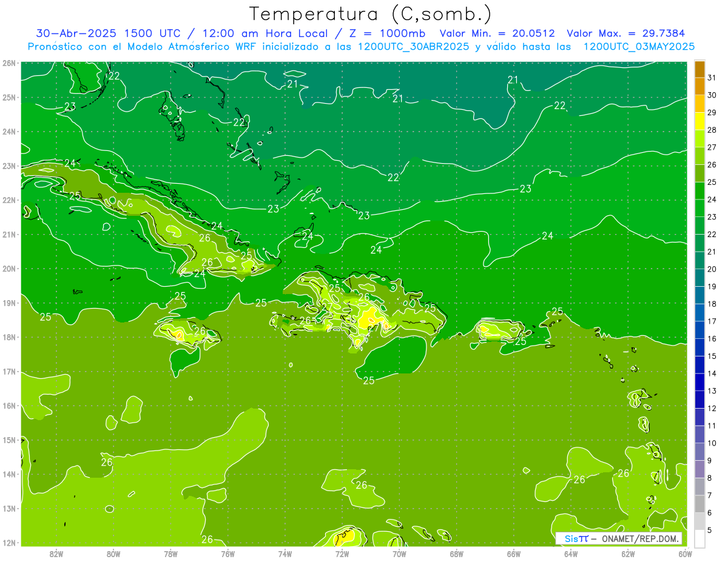Click the "80W" longitude axis label
Image resolution: width=728 pixels, height=562 pixels.
[x=113, y=554]
